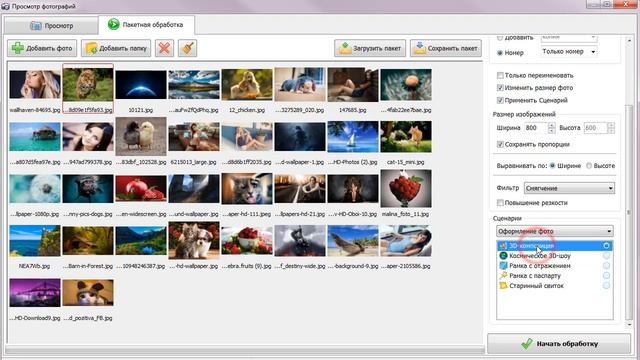The image size is (640, 360).
Task: Click the icon on Загрузить пакет button
Action: [x=345, y=48]
